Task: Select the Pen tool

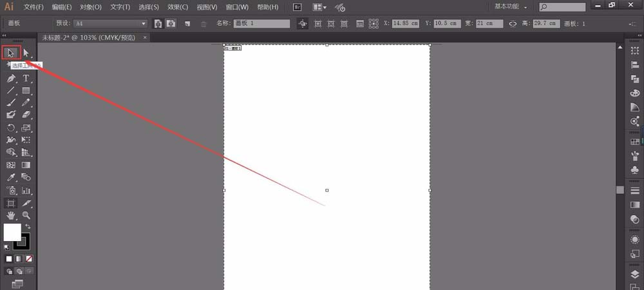Action: pos(11,78)
